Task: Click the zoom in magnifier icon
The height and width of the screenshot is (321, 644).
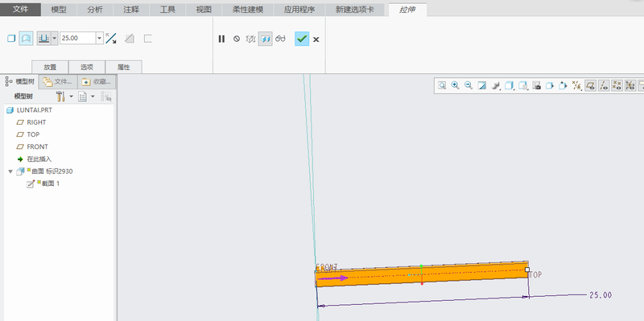Action: pos(455,85)
